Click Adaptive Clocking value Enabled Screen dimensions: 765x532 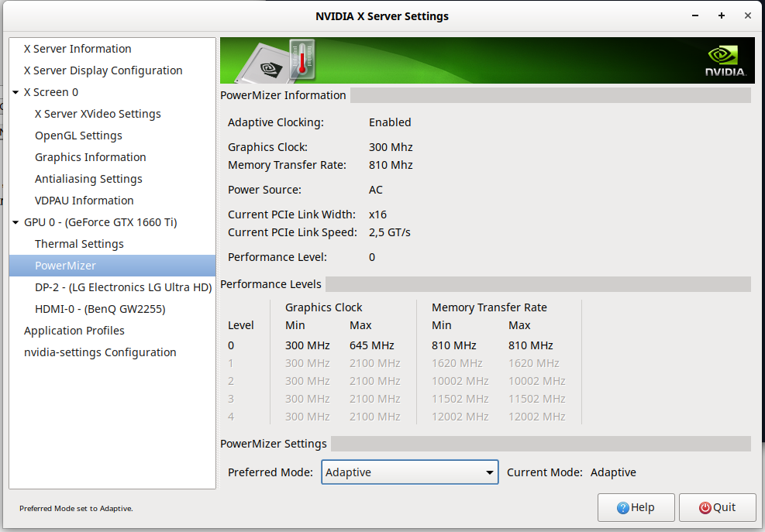tap(390, 122)
